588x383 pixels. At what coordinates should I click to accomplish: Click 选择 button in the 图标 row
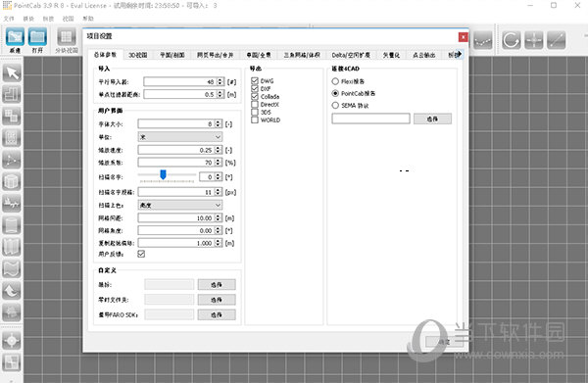pyautogui.click(x=217, y=284)
